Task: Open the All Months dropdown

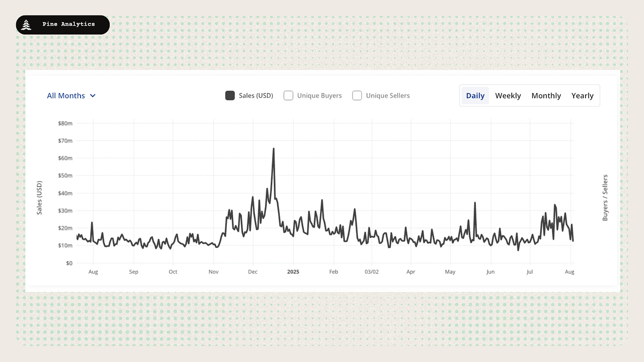Action: click(x=71, y=95)
